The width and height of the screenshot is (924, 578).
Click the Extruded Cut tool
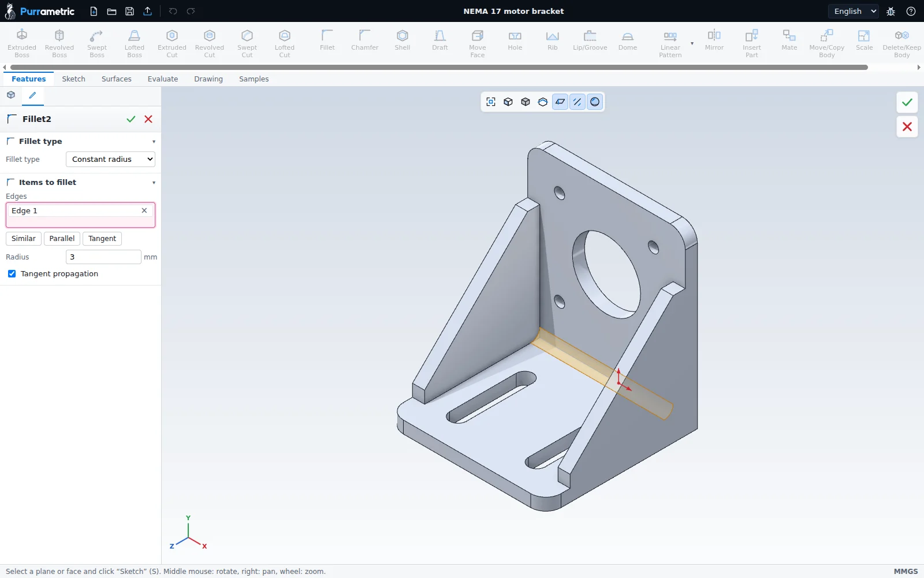point(172,43)
